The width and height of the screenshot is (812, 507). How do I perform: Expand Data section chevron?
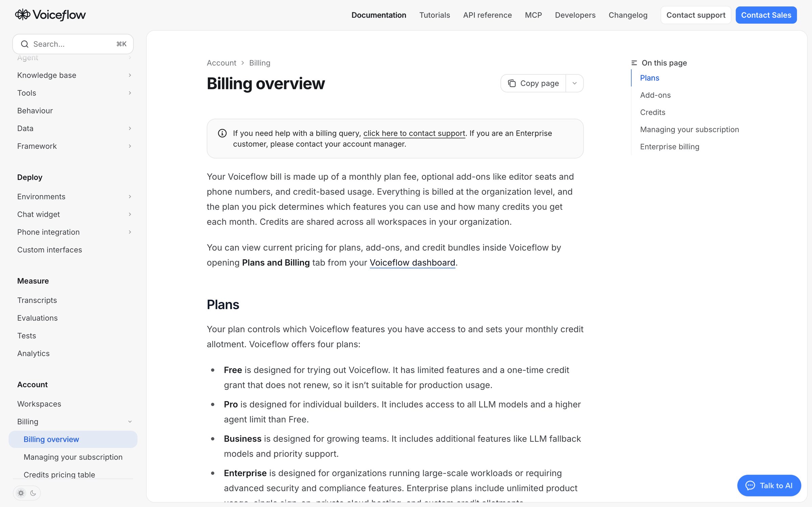[x=130, y=128]
